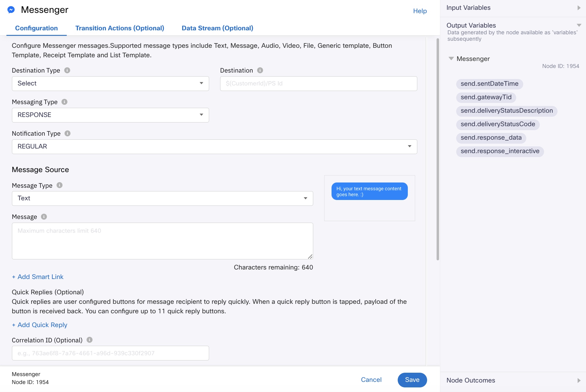Switch to the Configuration tab
This screenshot has width=586, height=392.
tap(36, 28)
